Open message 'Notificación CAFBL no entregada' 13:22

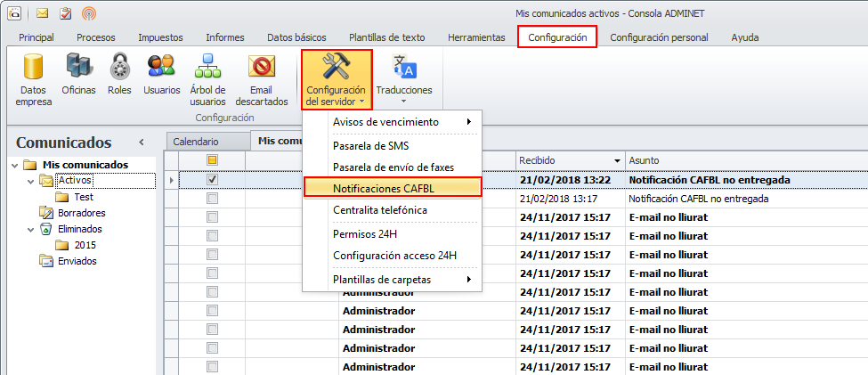click(710, 180)
